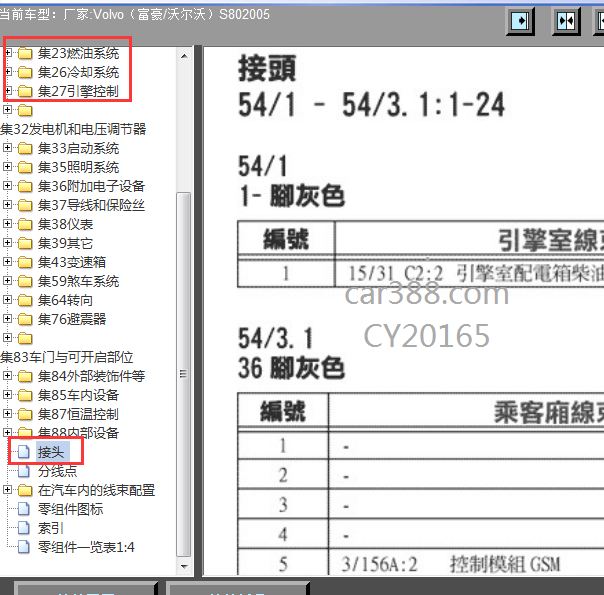Image resolution: width=604 pixels, height=595 pixels.
Task: Click the document icon for 接头
Action: pyautogui.click(x=23, y=452)
